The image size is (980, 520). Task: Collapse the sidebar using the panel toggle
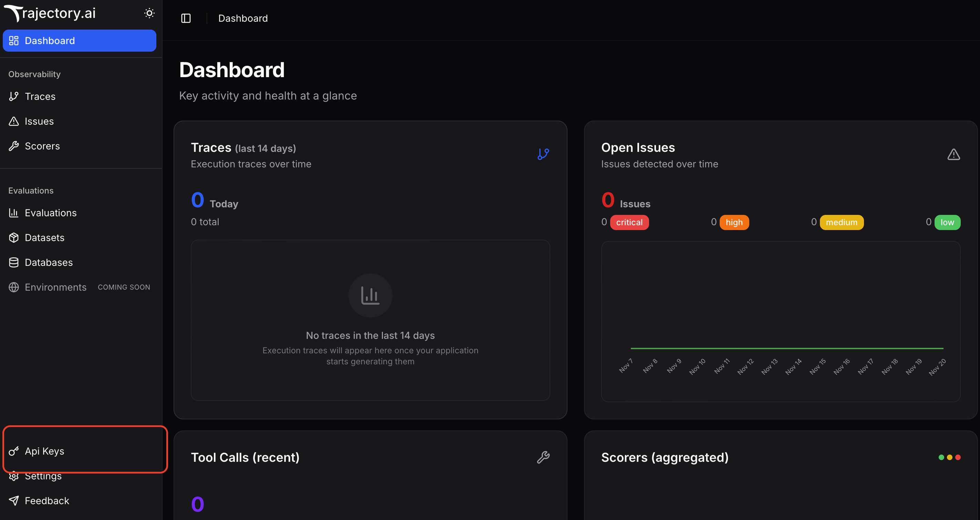pos(186,18)
